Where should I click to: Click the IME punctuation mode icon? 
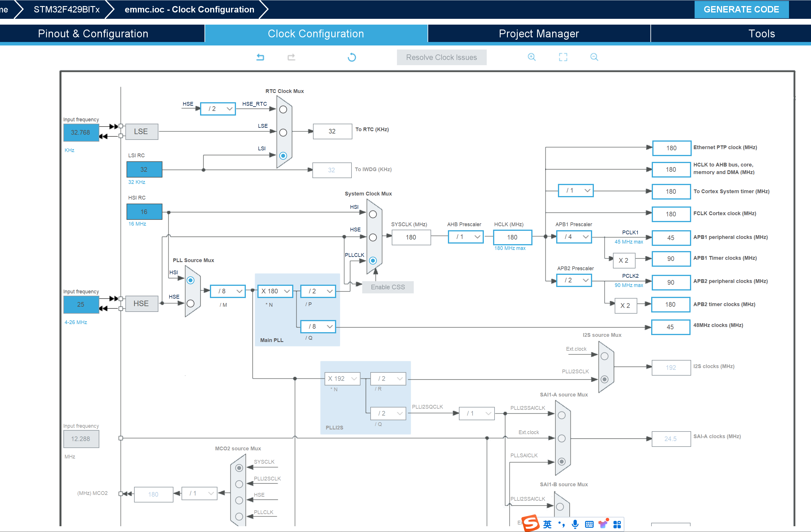[x=561, y=524]
